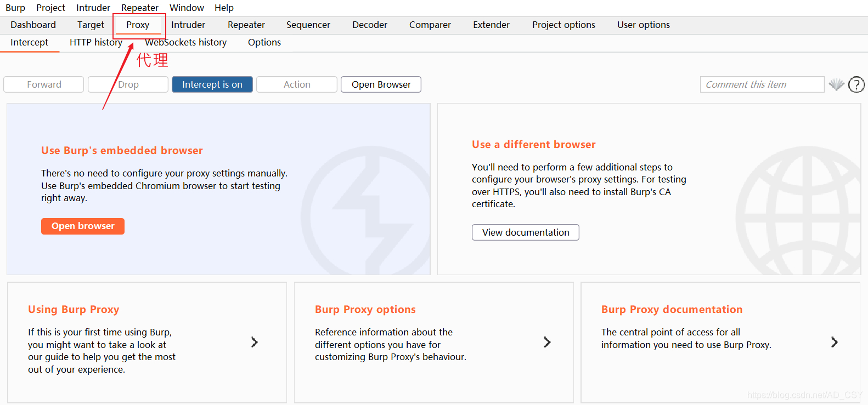Open the proxy Options sub-tab

(x=264, y=42)
